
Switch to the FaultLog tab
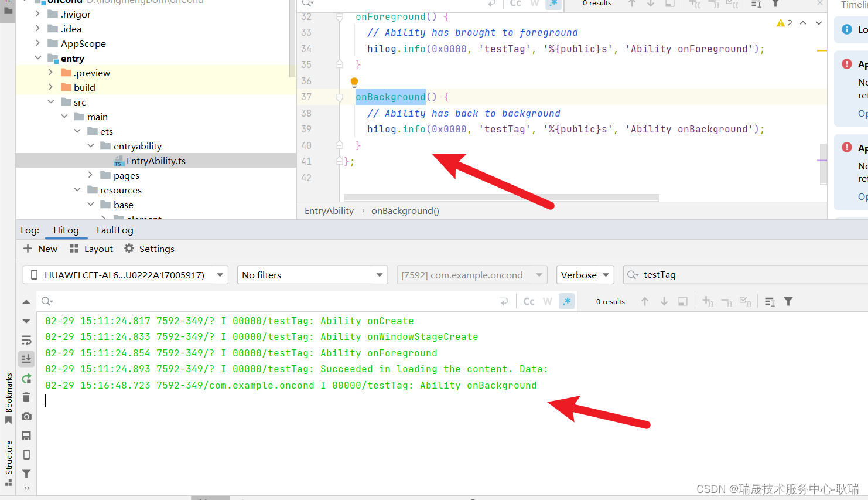[115, 230]
